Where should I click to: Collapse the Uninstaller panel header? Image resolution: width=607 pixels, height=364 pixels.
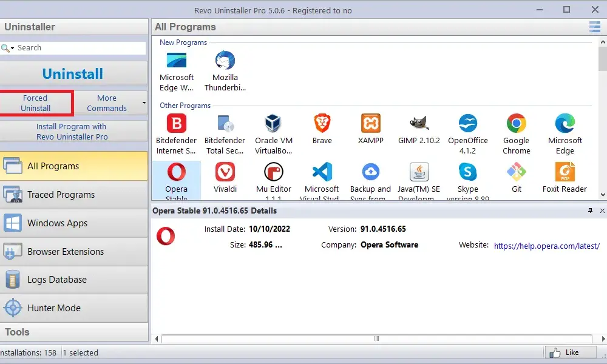pos(73,27)
